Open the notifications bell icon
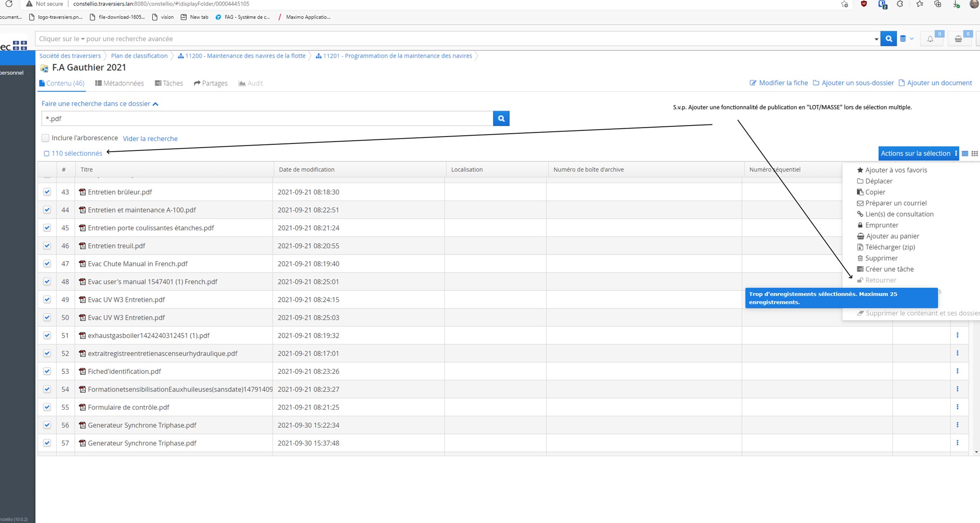The image size is (980, 523). point(930,39)
